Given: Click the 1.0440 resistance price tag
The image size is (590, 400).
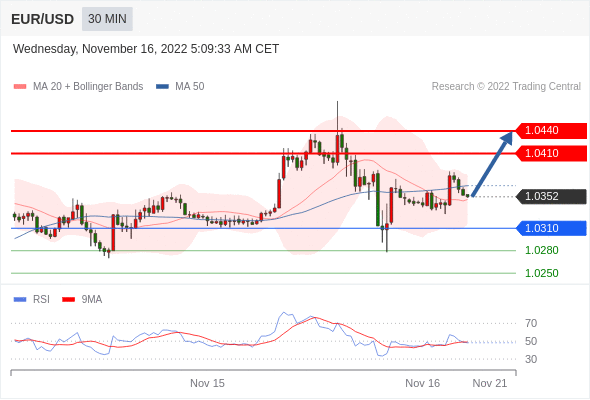Looking at the screenshot, I should (550, 131).
